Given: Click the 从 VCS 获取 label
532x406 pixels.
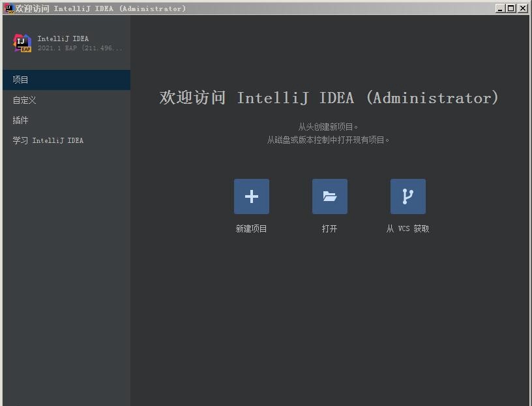Looking at the screenshot, I should tap(408, 228).
